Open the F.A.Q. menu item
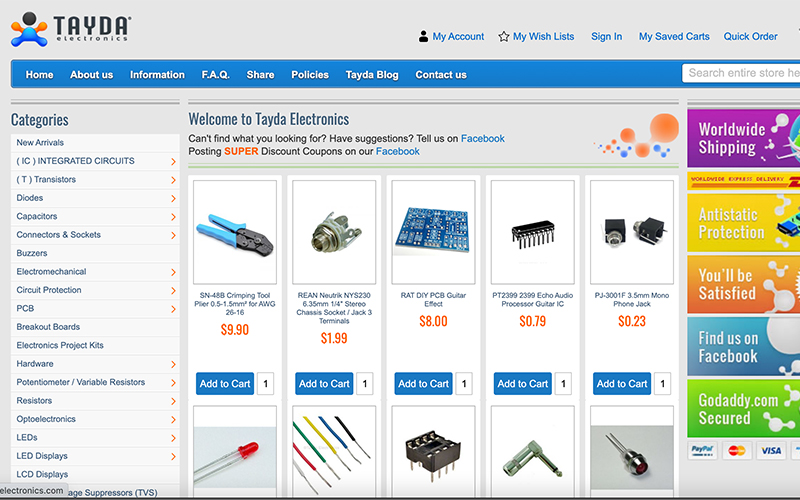The image size is (800, 500). (215, 74)
